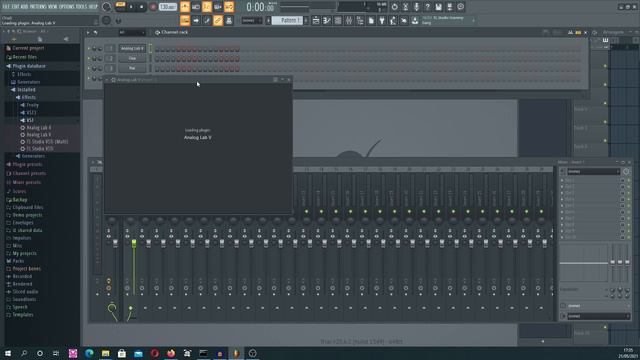The width and height of the screenshot is (640, 360).
Task: Open the VIEW menu
Action: pyautogui.click(x=53, y=7)
